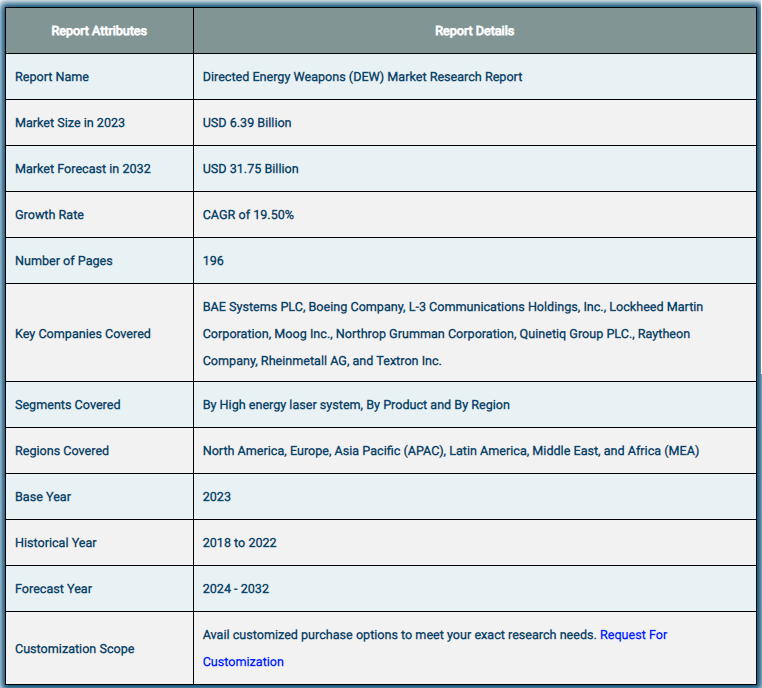Viewport: 762px width, 688px height.
Task: Click the Market Forecast in 2032 label
Action: pos(83,169)
